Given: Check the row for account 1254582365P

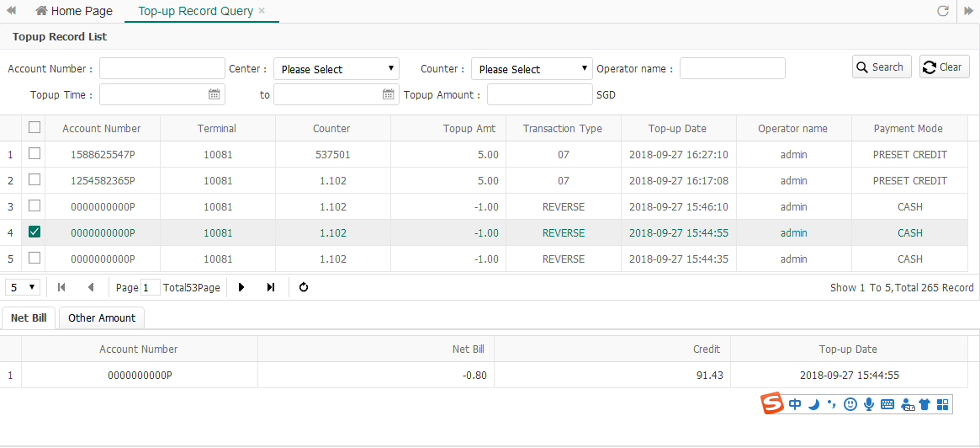Looking at the screenshot, I should pyautogui.click(x=34, y=179).
